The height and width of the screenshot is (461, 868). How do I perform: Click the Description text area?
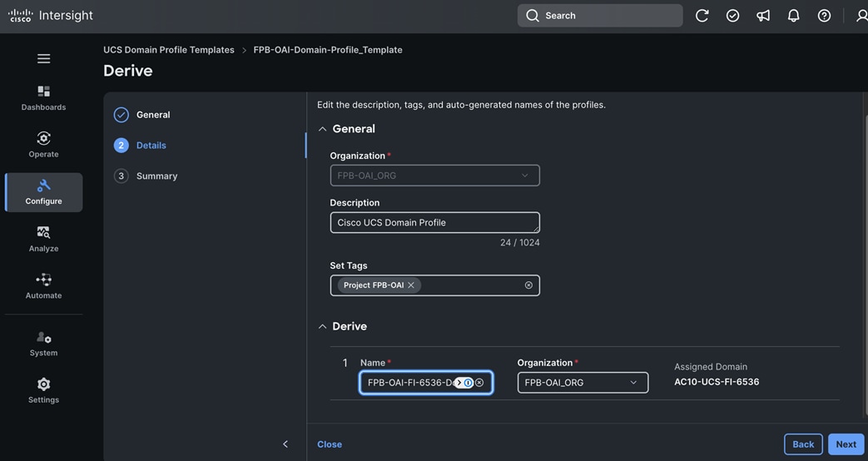coord(434,222)
